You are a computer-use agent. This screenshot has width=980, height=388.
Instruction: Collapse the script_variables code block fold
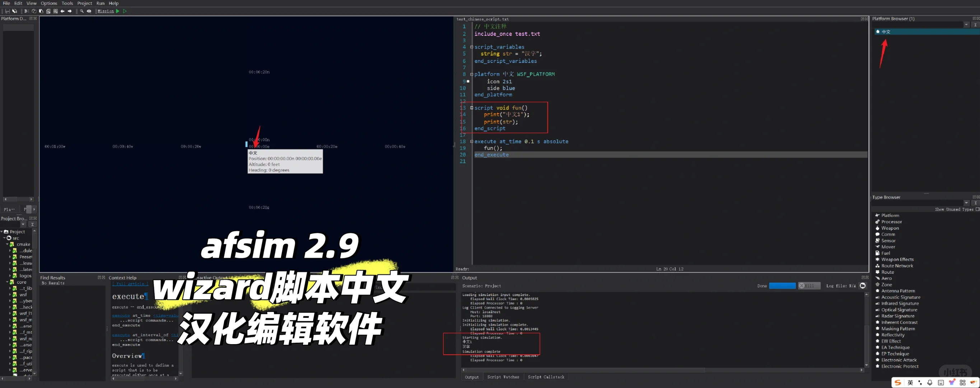(471, 47)
